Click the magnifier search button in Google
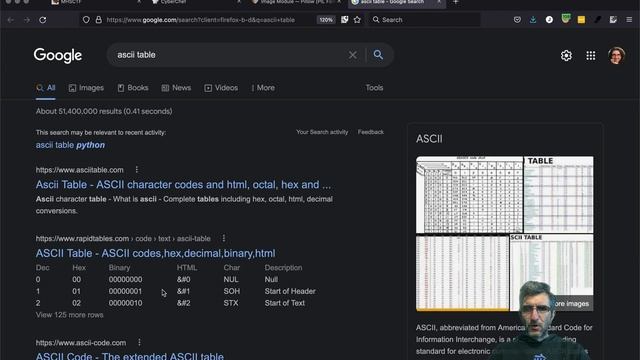The image size is (640, 360). (378, 55)
